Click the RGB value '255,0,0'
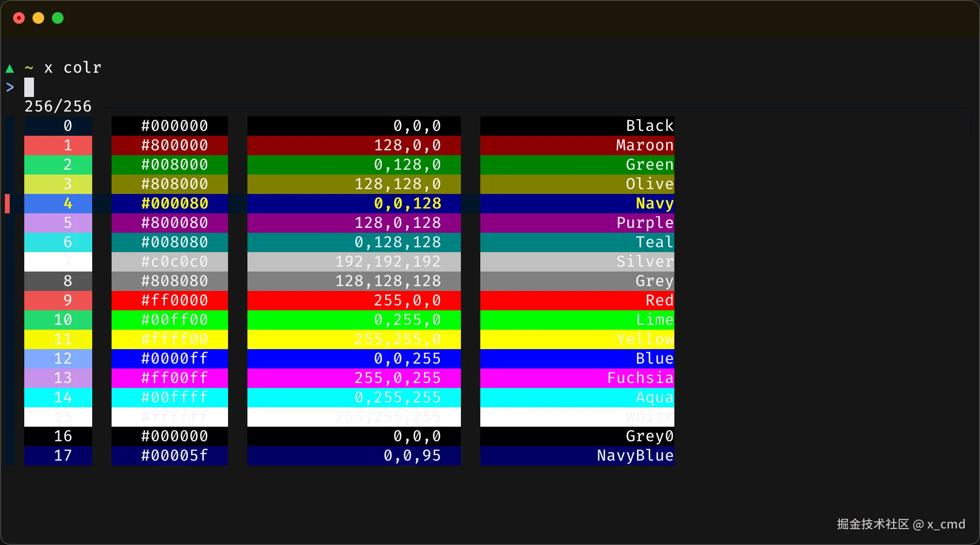 coord(408,301)
